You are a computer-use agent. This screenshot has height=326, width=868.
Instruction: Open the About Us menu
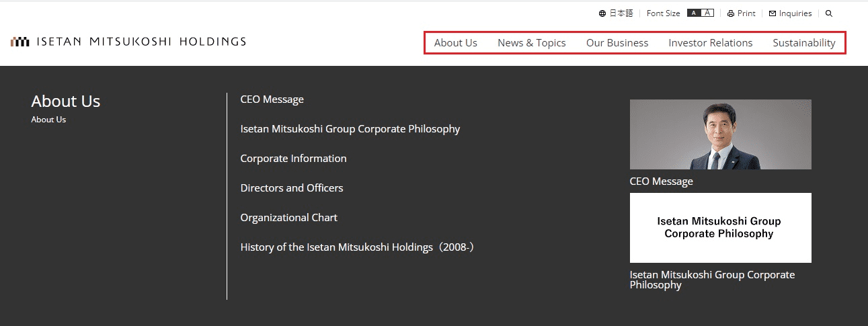click(x=456, y=43)
